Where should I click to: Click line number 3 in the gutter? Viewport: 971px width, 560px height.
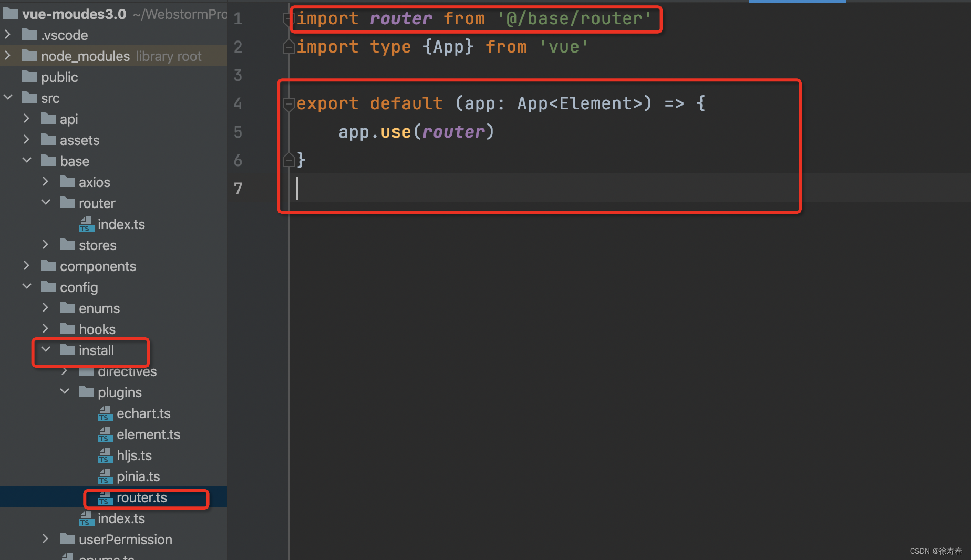click(238, 75)
